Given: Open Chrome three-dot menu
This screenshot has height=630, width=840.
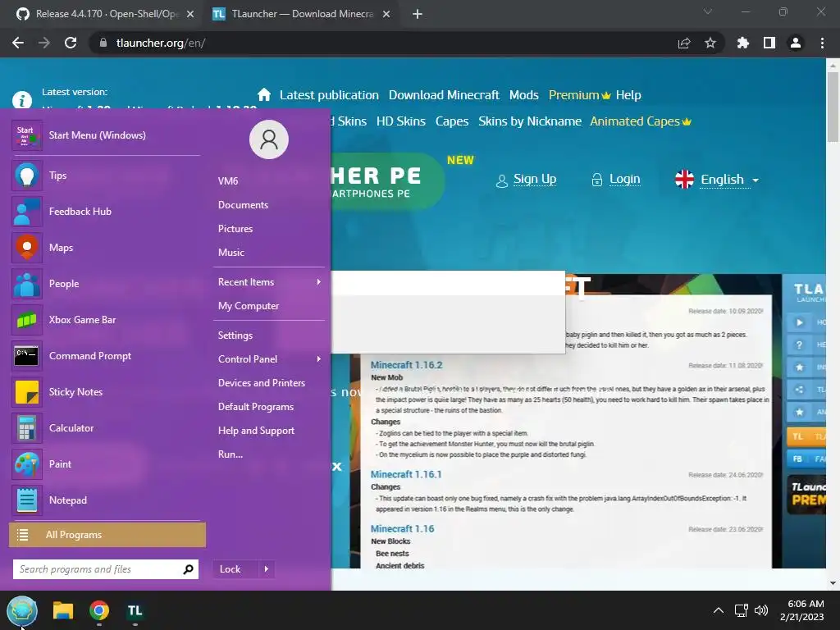Looking at the screenshot, I should click(822, 43).
